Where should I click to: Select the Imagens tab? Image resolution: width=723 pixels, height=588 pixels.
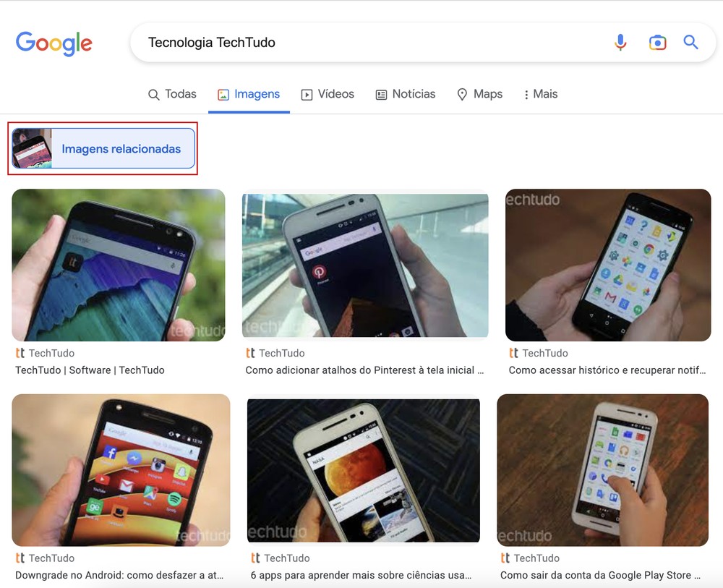click(x=249, y=94)
